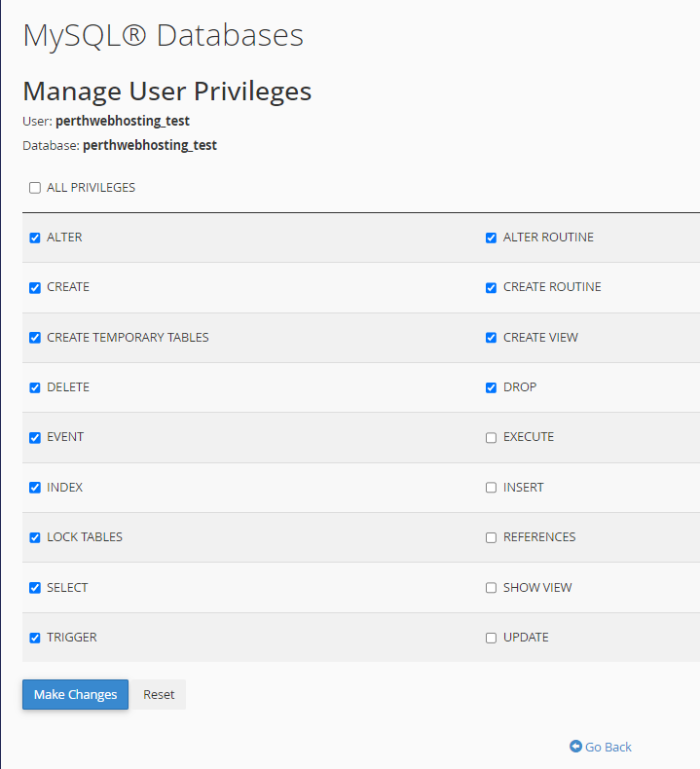Uncheck the ALTER privilege
The width and height of the screenshot is (700, 769).
[x=35, y=238]
